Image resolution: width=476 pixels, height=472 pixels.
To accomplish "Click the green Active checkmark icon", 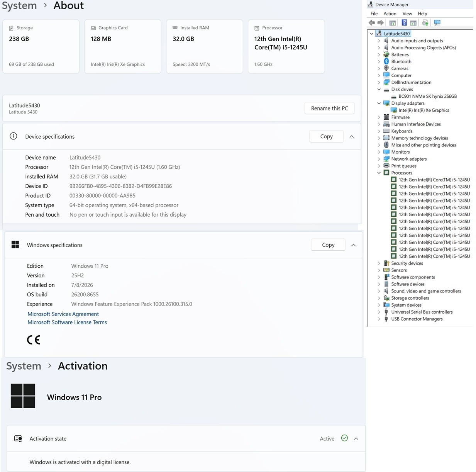I will (344, 438).
